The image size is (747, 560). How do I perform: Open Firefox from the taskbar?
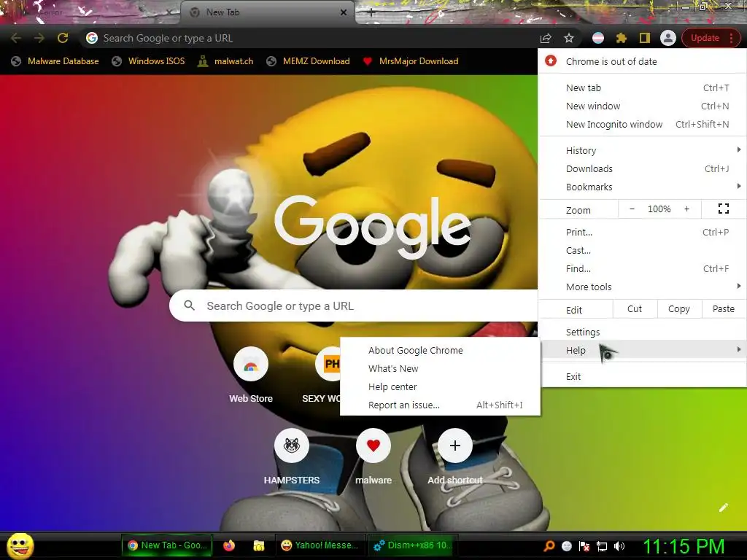[229, 545]
